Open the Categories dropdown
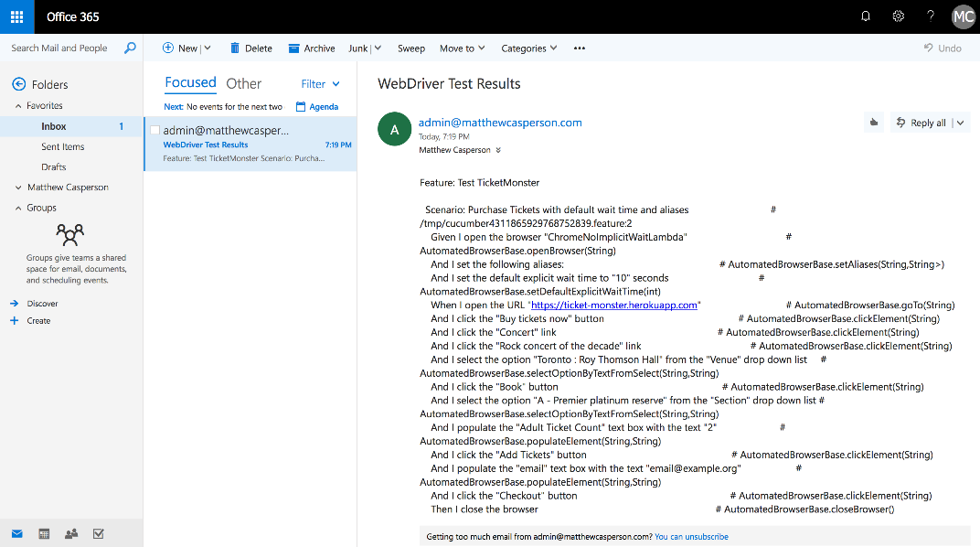The height and width of the screenshot is (547, 980). [x=529, y=48]
